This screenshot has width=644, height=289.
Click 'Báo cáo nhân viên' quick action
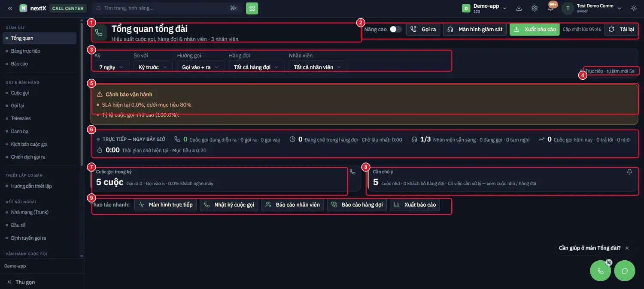click(x=292, y=205)
